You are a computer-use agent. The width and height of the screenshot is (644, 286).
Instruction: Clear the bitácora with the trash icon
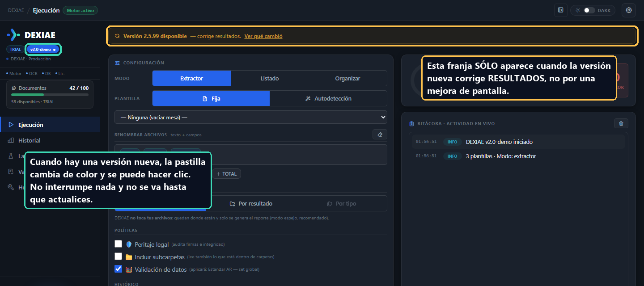(621, 123)
